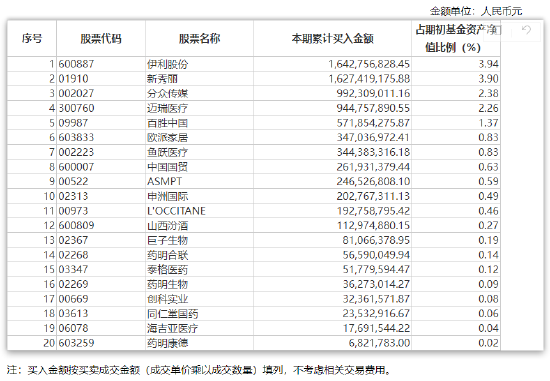Select stock code 600809
550x381 pixels.
(76, 225)
